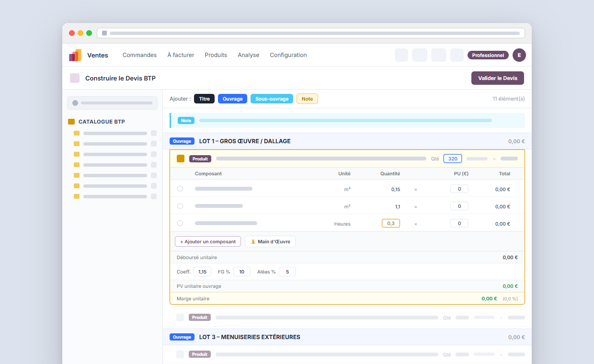The image size is (594, 364).
Task: Click the search icon in catalogue search box
Action: 75,103
